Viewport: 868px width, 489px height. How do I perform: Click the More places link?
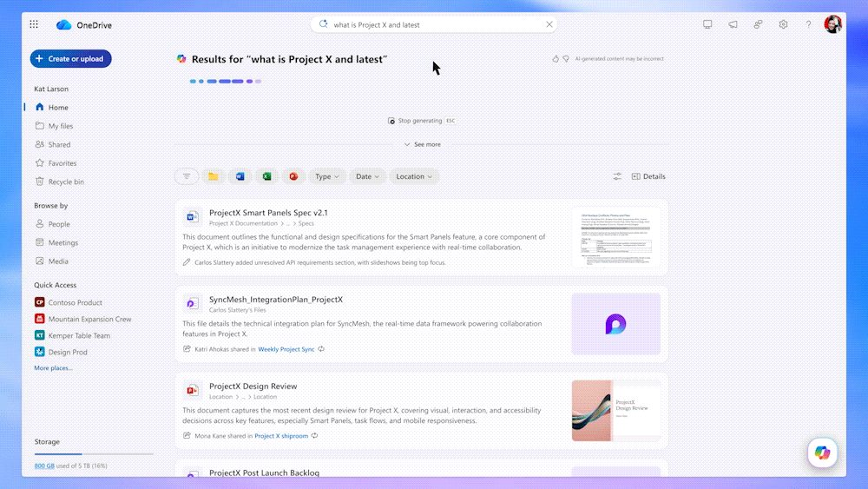[53, 368]
